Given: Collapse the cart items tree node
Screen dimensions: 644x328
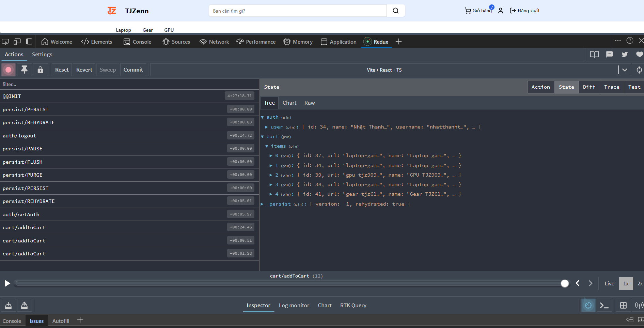Looking at the screenshot, I should [267, 146].
